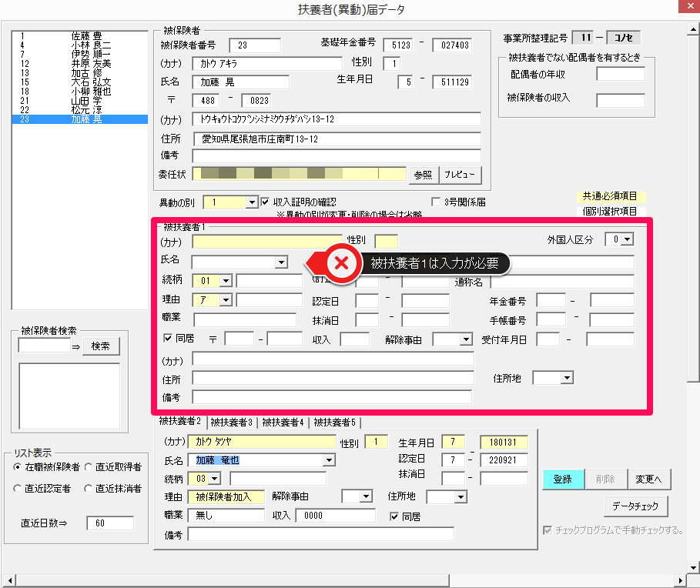700x588 pixels.
Task: Click the 削除 button
Action: pos(605,479)
